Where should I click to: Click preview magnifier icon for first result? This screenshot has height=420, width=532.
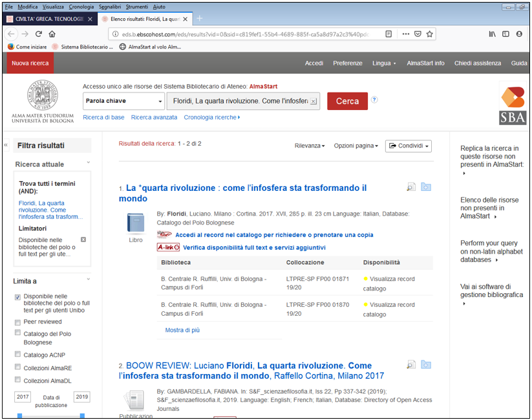coord(410,188)
